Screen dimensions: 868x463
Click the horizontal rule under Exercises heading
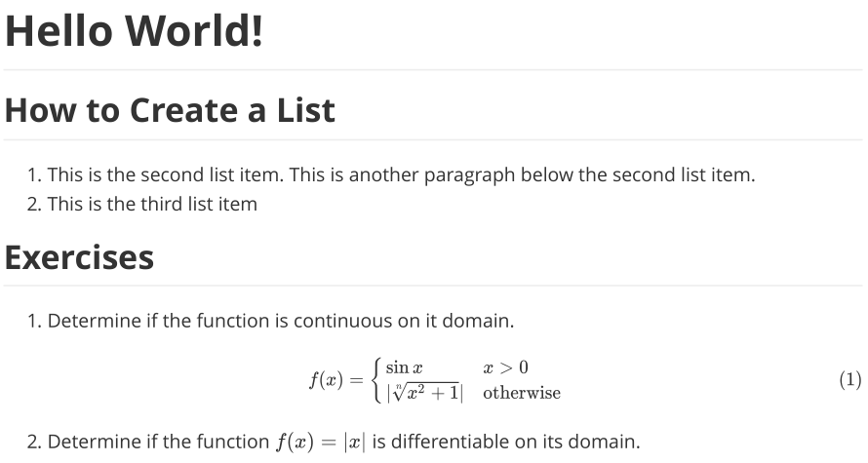(x=433, y=286)
